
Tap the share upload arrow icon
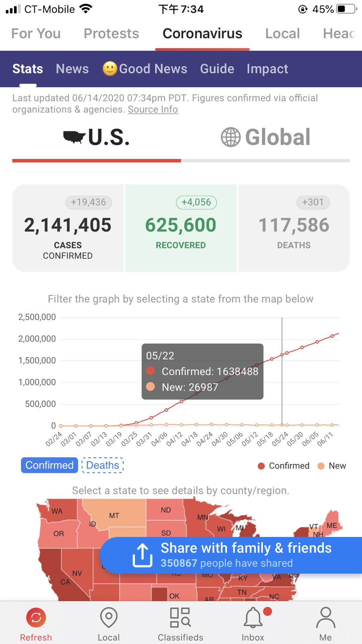click(x=142, y=555)
